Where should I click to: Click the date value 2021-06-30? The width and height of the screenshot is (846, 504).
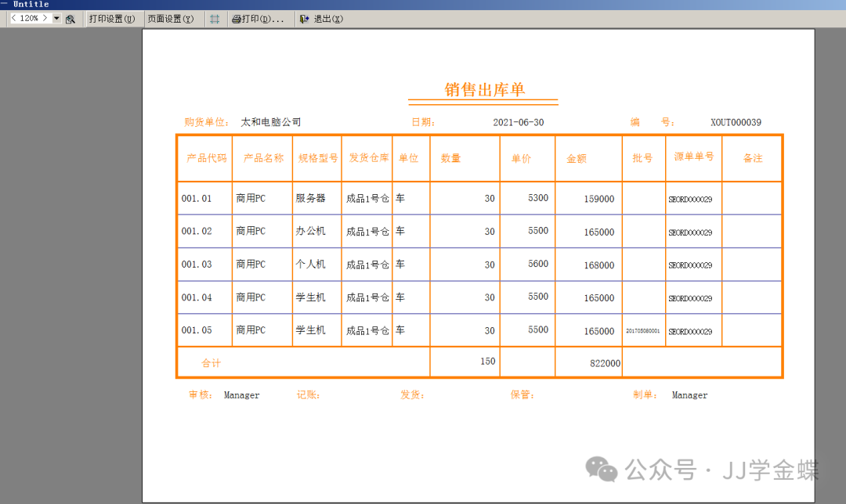click(x=518, y=123)
